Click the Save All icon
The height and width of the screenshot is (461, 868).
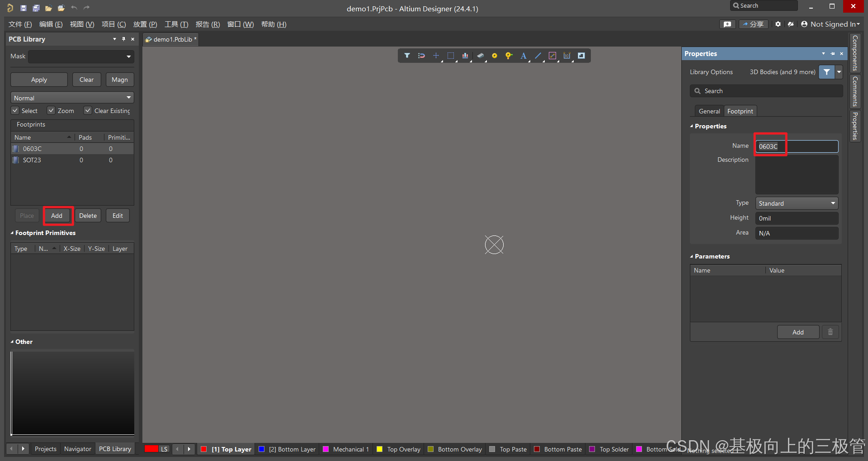tap(36, 8)
